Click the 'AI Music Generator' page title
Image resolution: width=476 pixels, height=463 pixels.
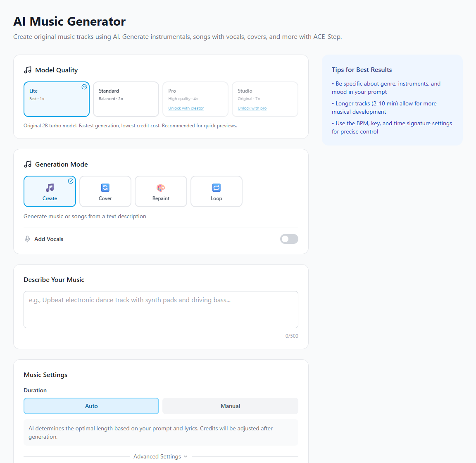pyautogui.click(x=69, y=21)
